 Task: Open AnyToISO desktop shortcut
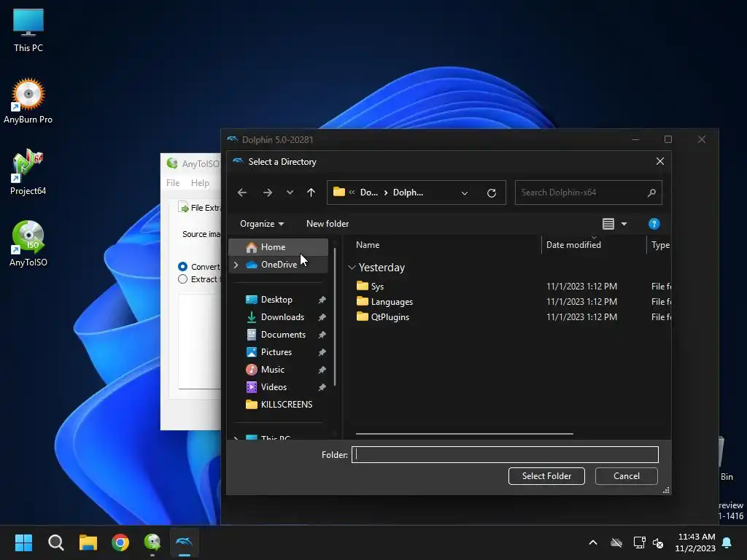[28, 244]
